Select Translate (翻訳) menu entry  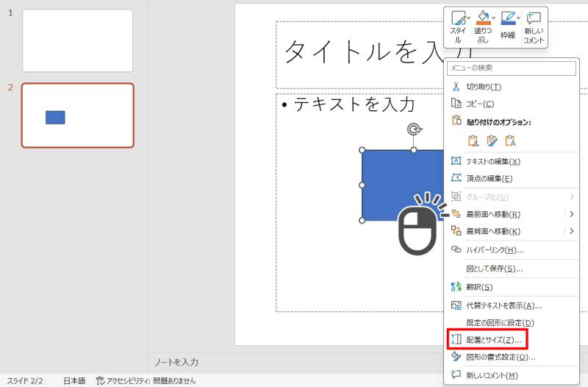(x=512, y=287)
